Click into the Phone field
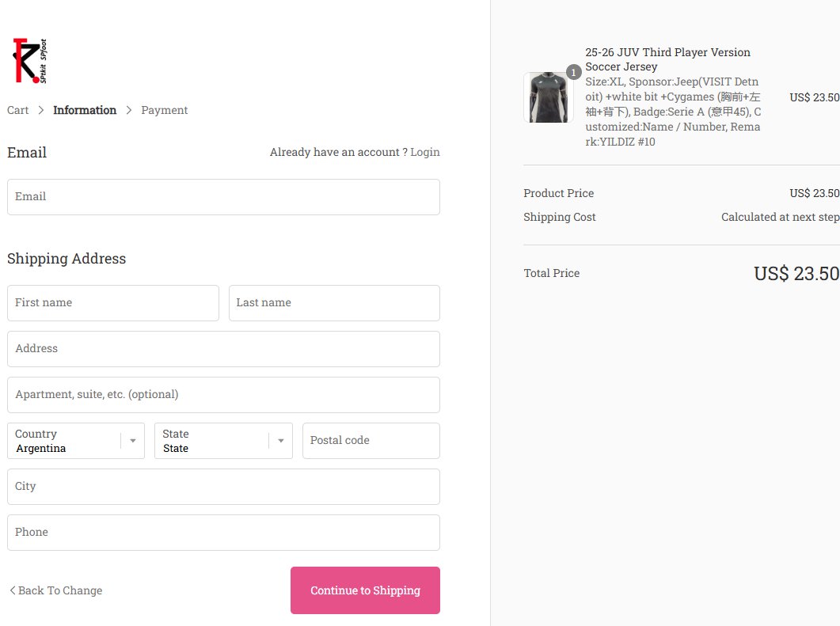The width and height of the screenshot is (840, 626). tap(223, 533)
